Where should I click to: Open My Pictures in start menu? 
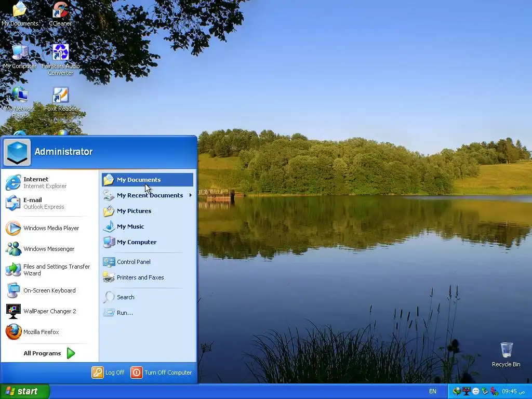click(x=147, y=211)
